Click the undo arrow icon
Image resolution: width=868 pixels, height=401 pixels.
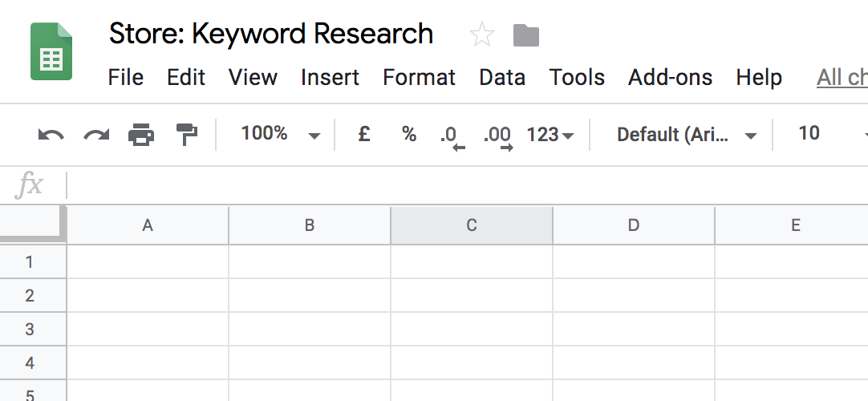(51, 135)
